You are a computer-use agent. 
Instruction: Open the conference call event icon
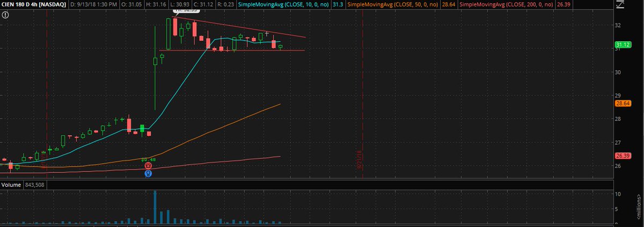[x=148, y=166]
